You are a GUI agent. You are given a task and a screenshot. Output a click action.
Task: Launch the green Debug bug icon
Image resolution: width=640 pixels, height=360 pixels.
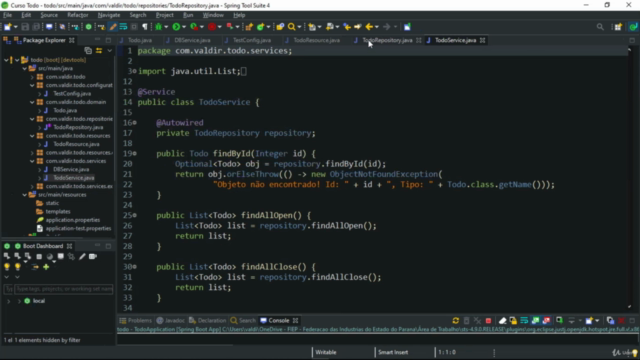click(158, 27)
